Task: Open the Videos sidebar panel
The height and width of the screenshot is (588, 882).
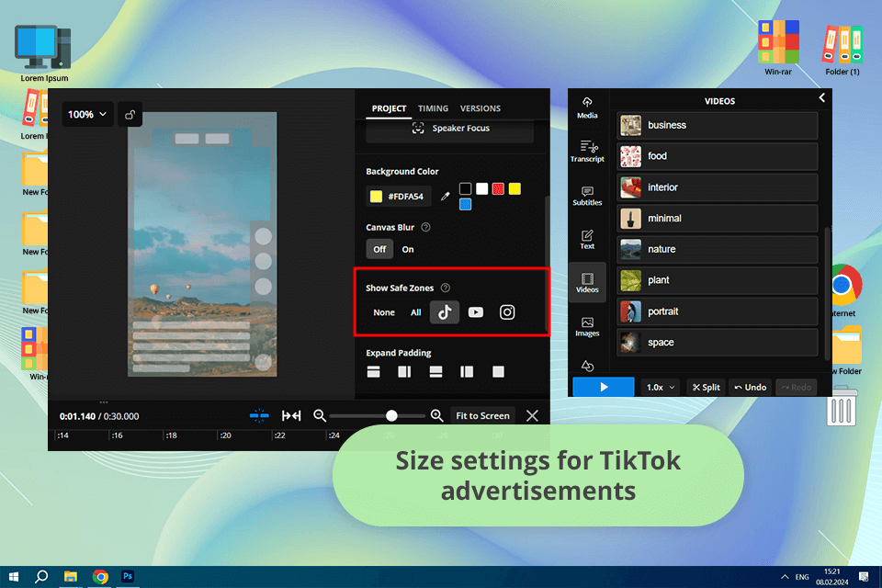Action: (587, 283)
